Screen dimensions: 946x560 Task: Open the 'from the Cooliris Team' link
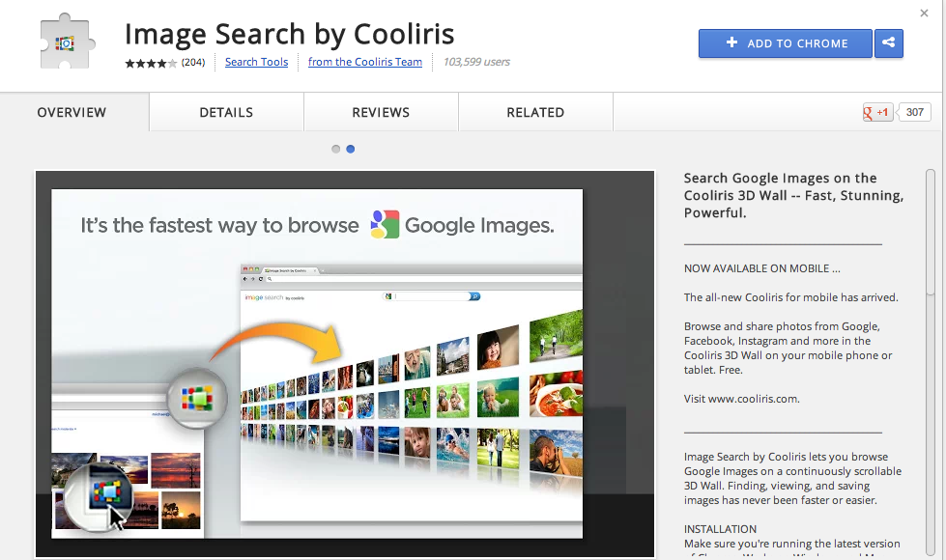point(365,62)
